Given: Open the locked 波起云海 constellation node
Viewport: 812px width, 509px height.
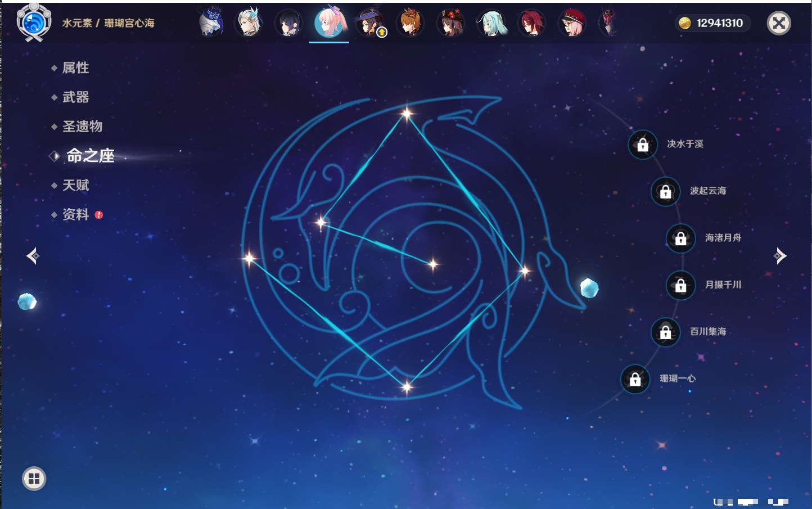Looking at the screenshot, I should click(x=665, y=191).
